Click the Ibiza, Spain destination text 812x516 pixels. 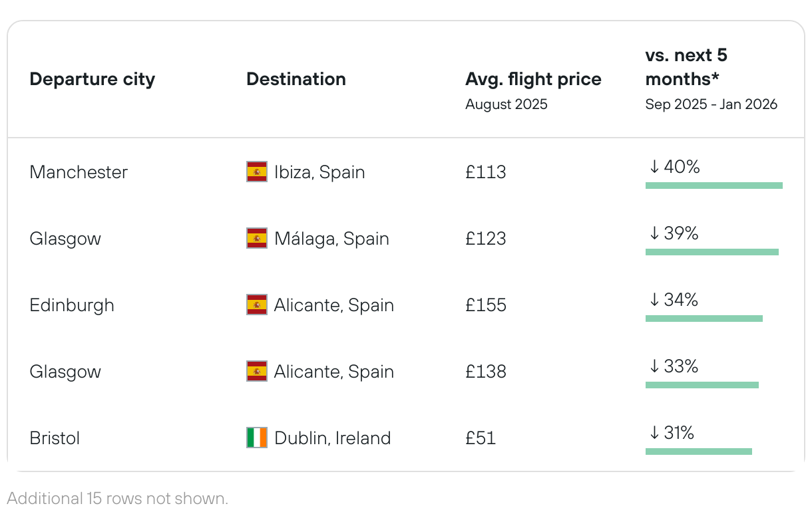click(319, 172)
